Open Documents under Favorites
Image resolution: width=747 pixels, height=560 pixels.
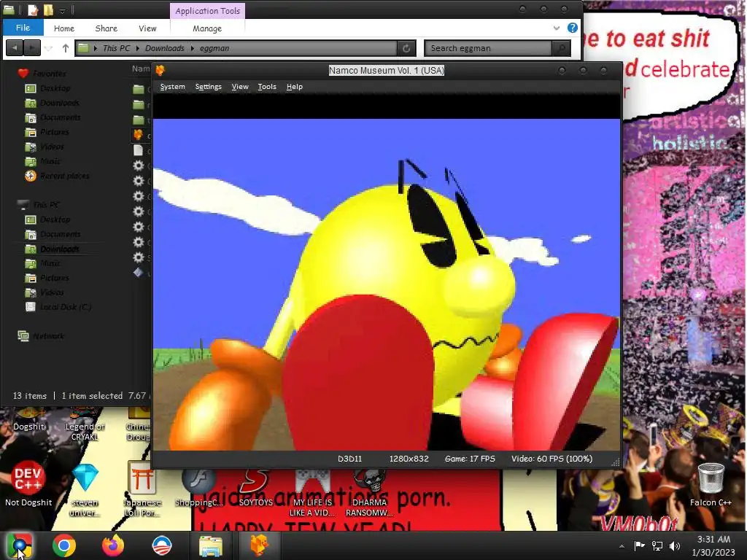(60, 117)
